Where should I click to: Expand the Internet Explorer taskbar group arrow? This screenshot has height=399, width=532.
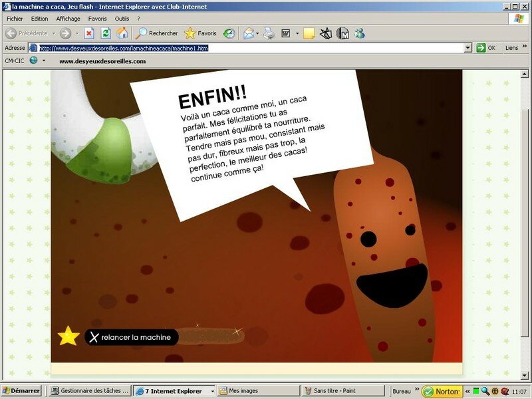(x=212, y=391)
